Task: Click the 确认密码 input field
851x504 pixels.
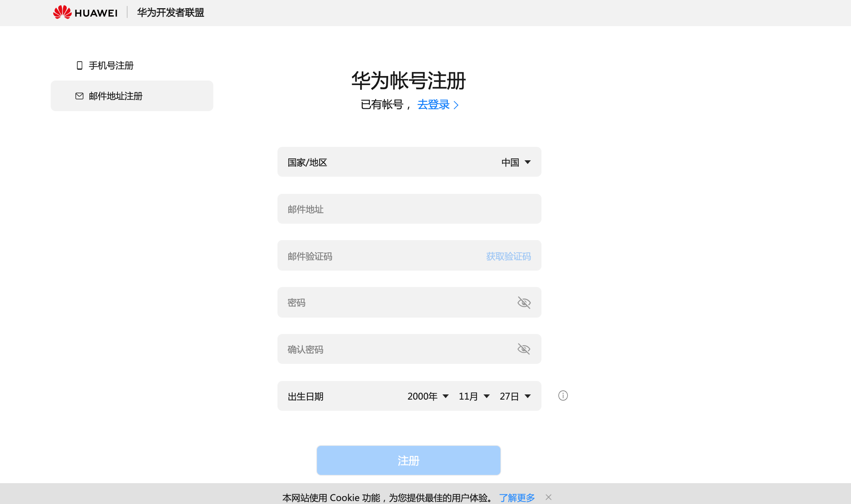Action: 409,349
